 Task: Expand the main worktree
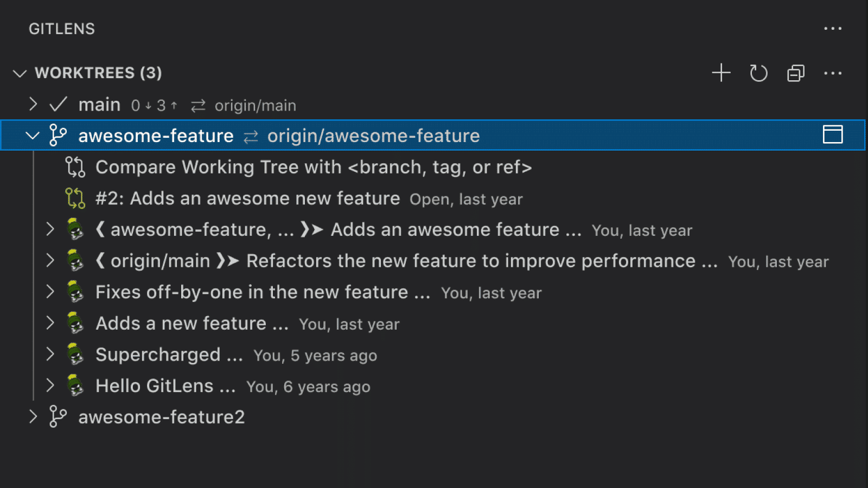[33, 104]
